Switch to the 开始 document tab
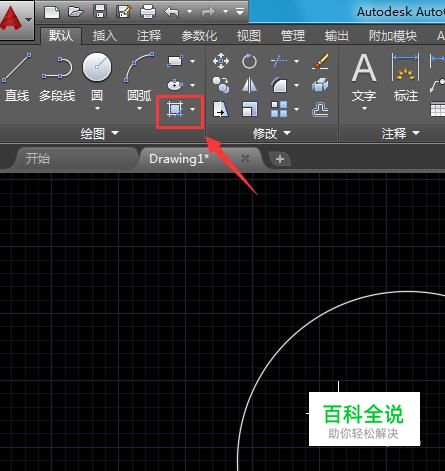 (38, 159)
